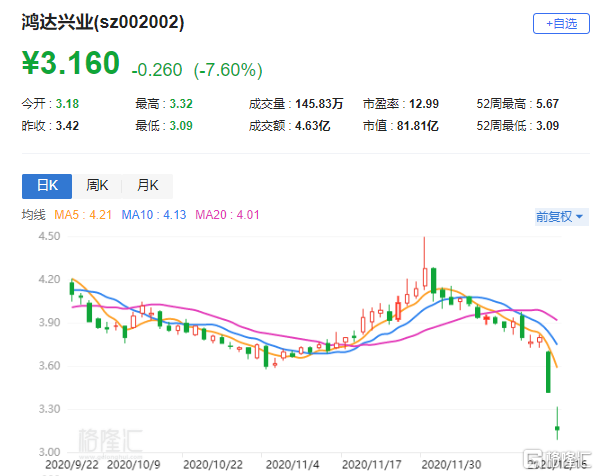Click the 2020/11/30 date axis label

coord(451,465)
